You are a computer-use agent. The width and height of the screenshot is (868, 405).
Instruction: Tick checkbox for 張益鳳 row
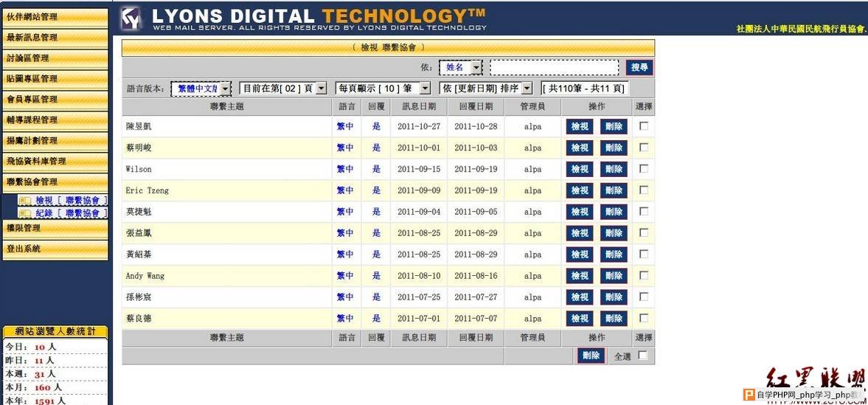pyautogui.click(x=643, y=232)
